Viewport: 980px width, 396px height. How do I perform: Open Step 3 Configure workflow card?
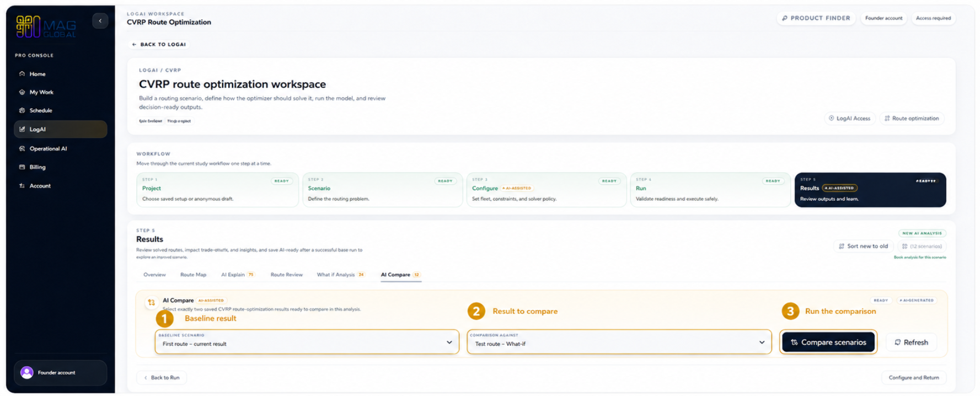[547, 190]
